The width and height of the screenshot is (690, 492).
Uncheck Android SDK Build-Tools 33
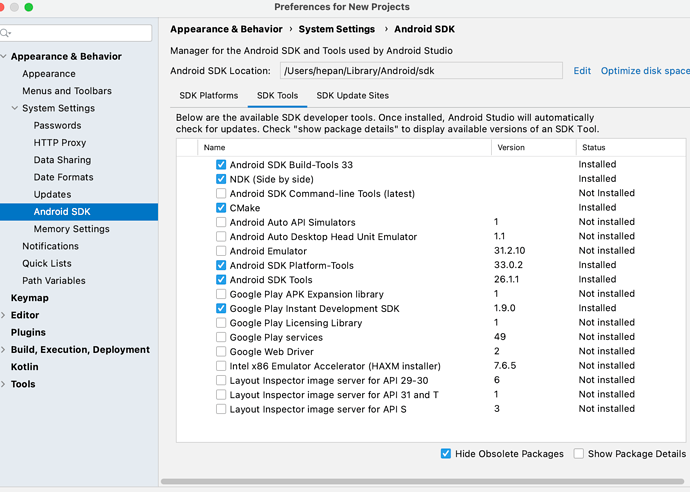[221, 165]
